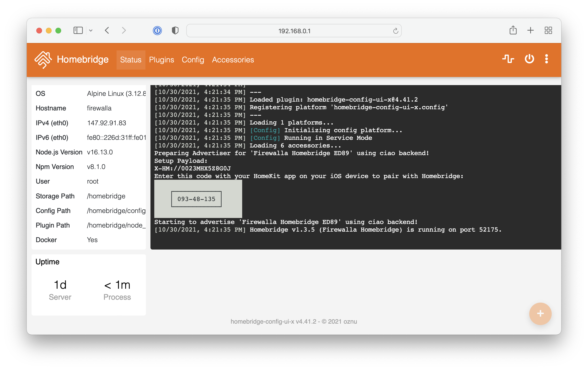Click the 1d Server uptime value

tap(60, 285)
